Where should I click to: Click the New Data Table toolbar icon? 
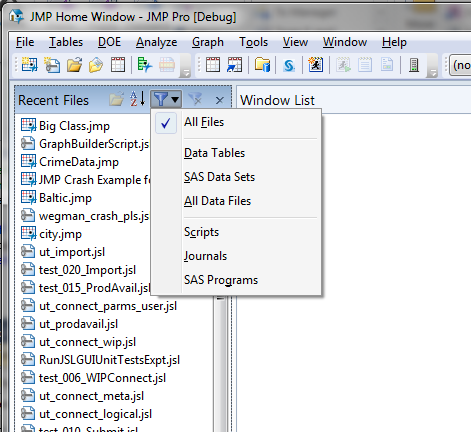pos(30,64)
